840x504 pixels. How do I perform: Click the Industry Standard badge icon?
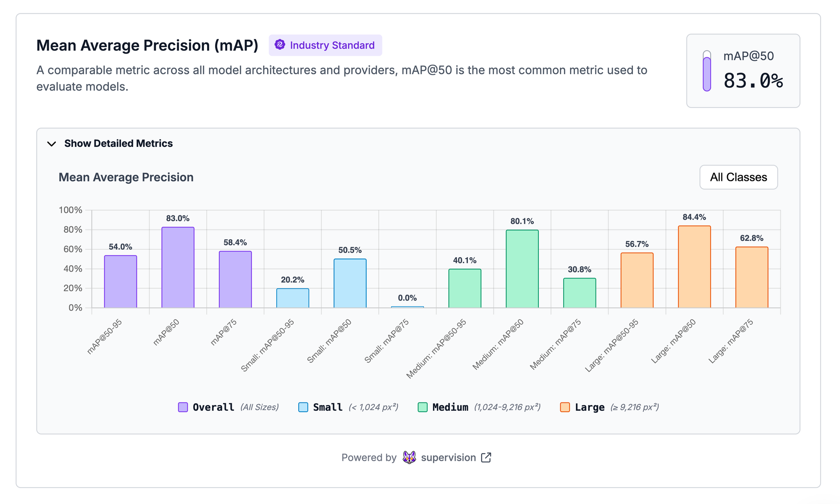pyautogui.click(x=280, y=45)
